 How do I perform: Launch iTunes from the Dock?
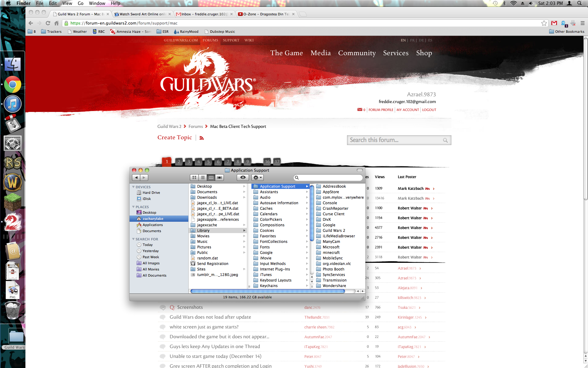pyautogui.click(x=13, y=104)
